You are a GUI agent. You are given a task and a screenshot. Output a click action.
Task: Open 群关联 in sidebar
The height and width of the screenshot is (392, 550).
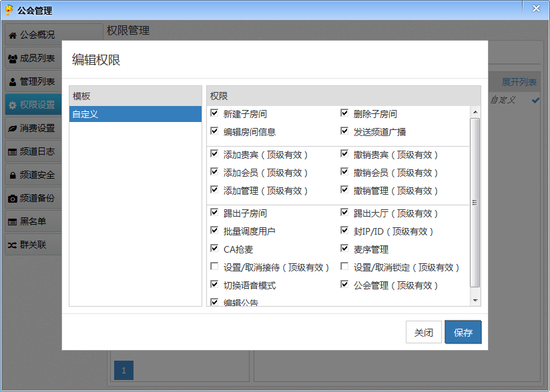[33, 245]
